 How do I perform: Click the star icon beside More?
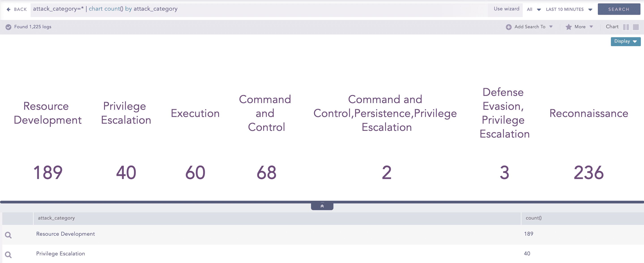tap(569, 27)
